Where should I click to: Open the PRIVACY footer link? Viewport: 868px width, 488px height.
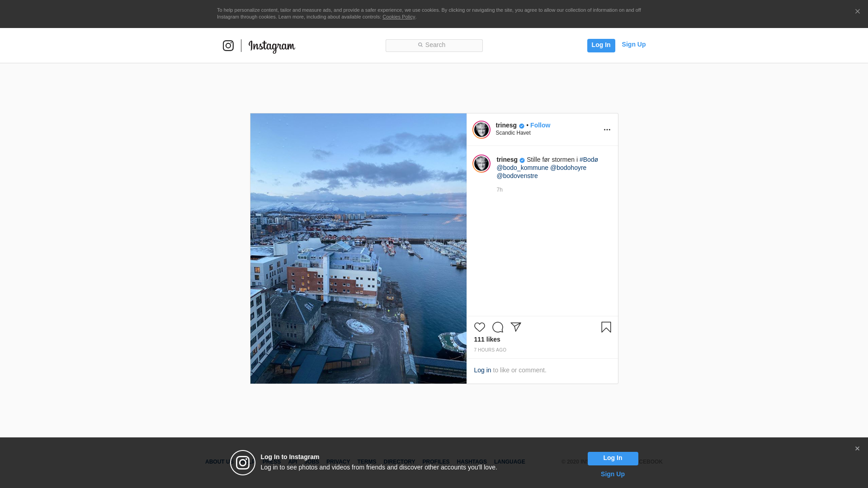[x=338, y=462]
